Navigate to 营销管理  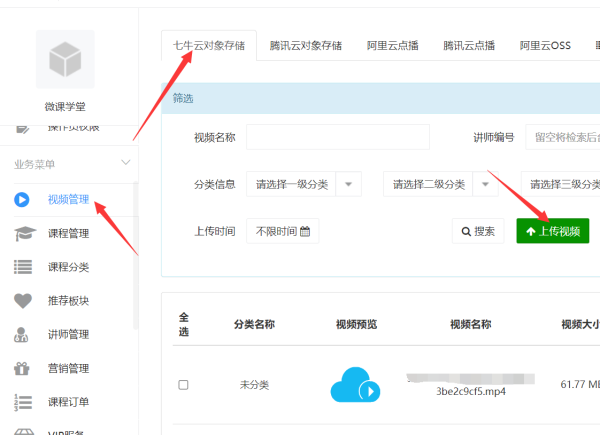(x=68, y=368)
